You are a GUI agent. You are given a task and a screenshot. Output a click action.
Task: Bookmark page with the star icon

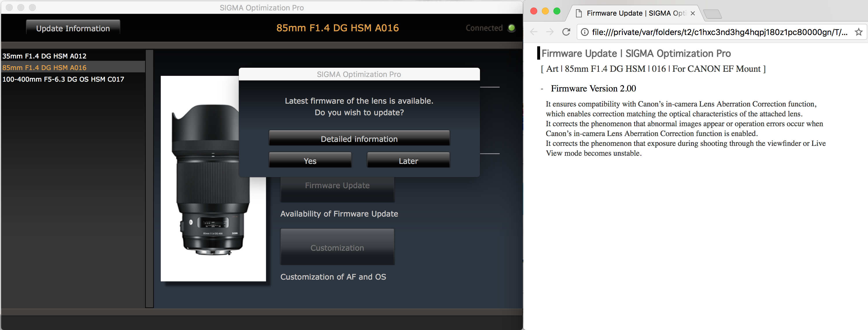(858, 32)
